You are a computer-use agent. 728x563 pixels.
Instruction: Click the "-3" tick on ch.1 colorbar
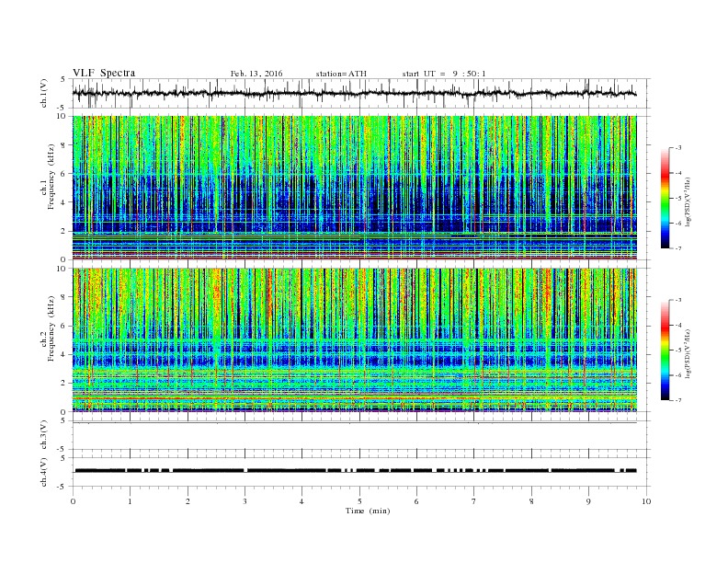point(678,148)
